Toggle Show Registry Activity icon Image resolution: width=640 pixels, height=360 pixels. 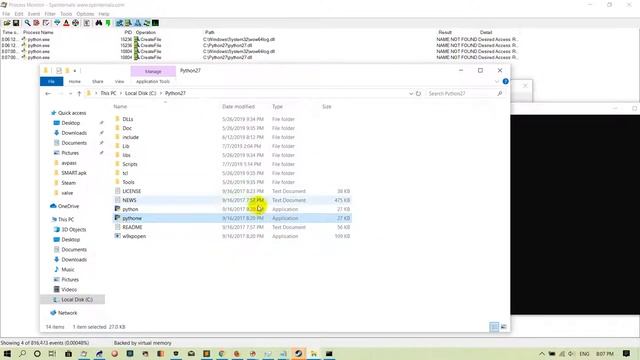[119, 23]
